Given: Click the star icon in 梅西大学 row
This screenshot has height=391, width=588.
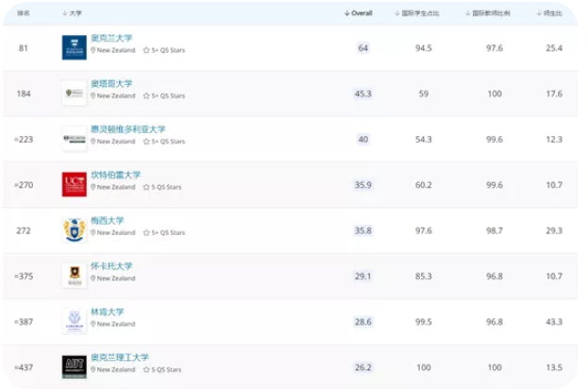Looking at the screenshot, I should coord(146,232).
